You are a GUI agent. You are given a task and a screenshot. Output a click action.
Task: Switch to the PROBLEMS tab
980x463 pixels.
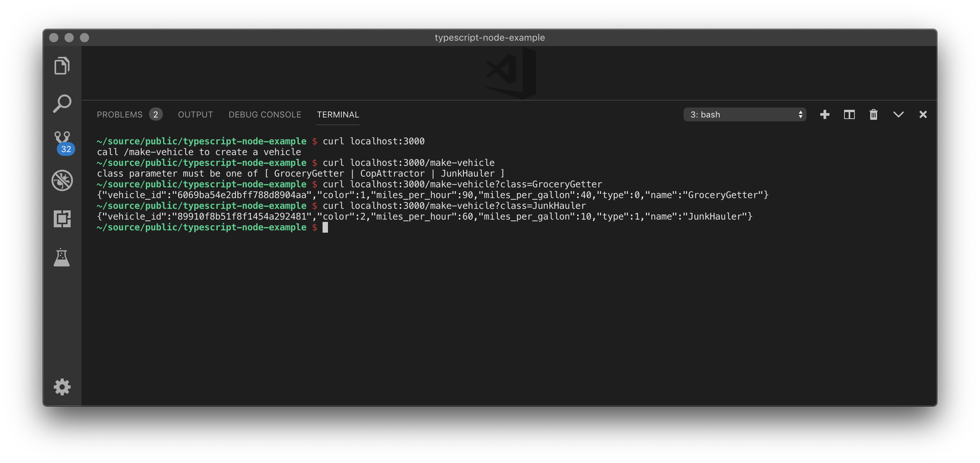(x=119, y=114)
